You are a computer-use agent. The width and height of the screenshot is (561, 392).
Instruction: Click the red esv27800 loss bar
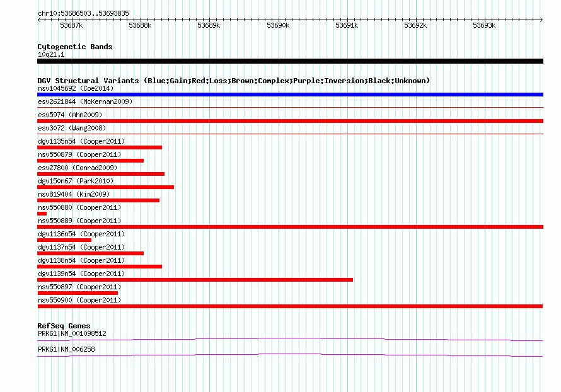(101, 174)
